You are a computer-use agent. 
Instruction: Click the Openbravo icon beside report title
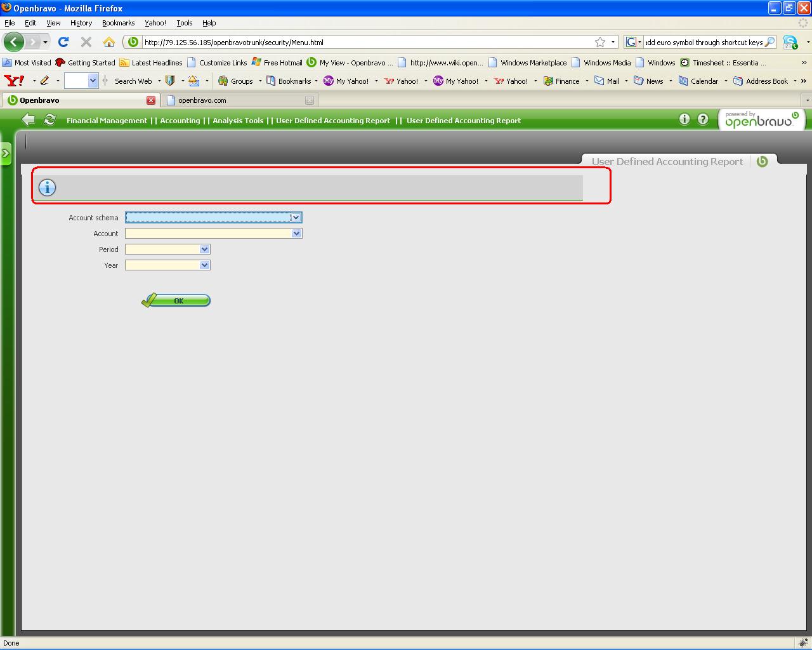click(763, 161)
